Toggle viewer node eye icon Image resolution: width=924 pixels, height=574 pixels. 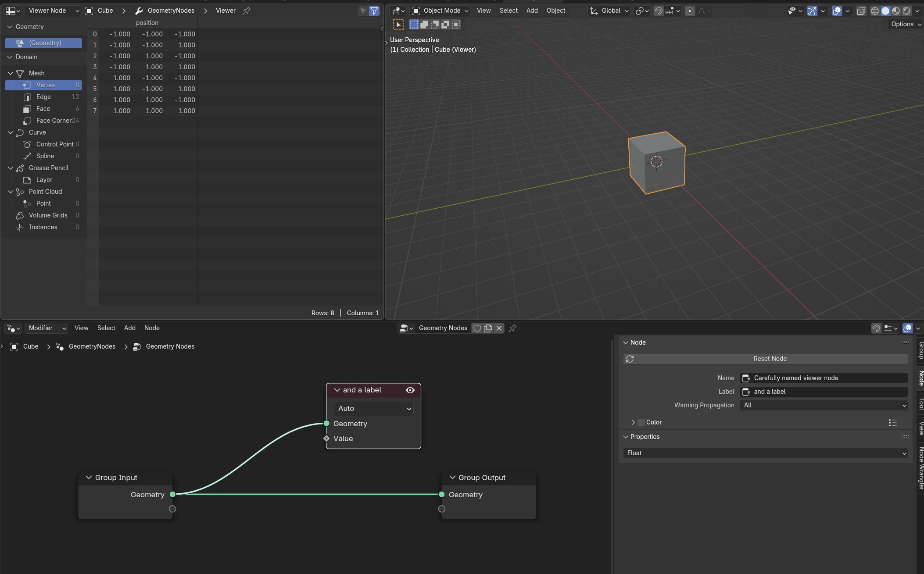pyautogui.click(x=410, y=390)
